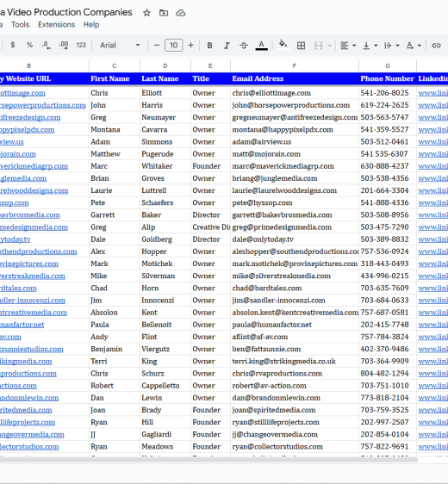Click the Phone Number header cell

tap(388, 78)
